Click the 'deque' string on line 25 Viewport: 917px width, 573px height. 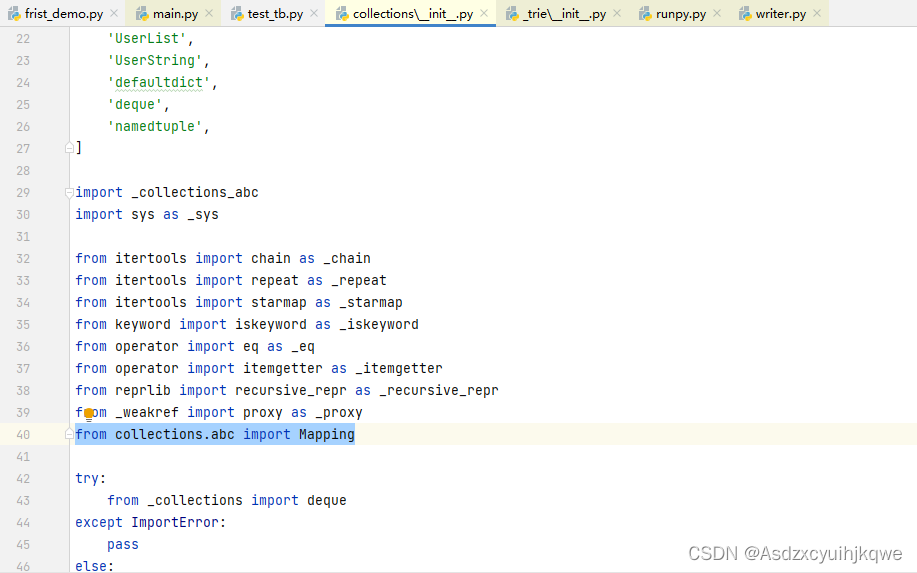point(135,105)
